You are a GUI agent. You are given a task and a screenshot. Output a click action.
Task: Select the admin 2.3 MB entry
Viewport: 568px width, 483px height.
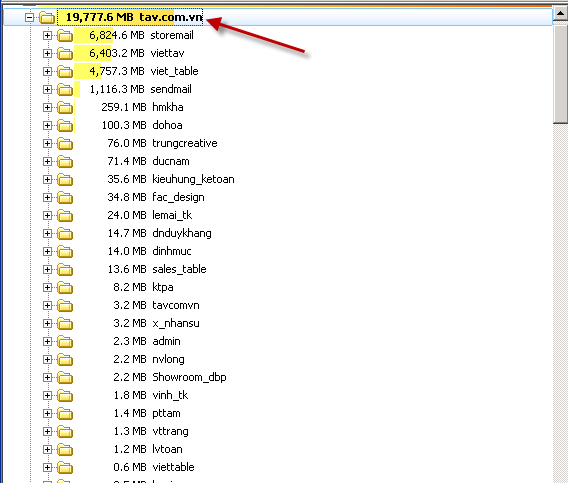pos(147,341)
